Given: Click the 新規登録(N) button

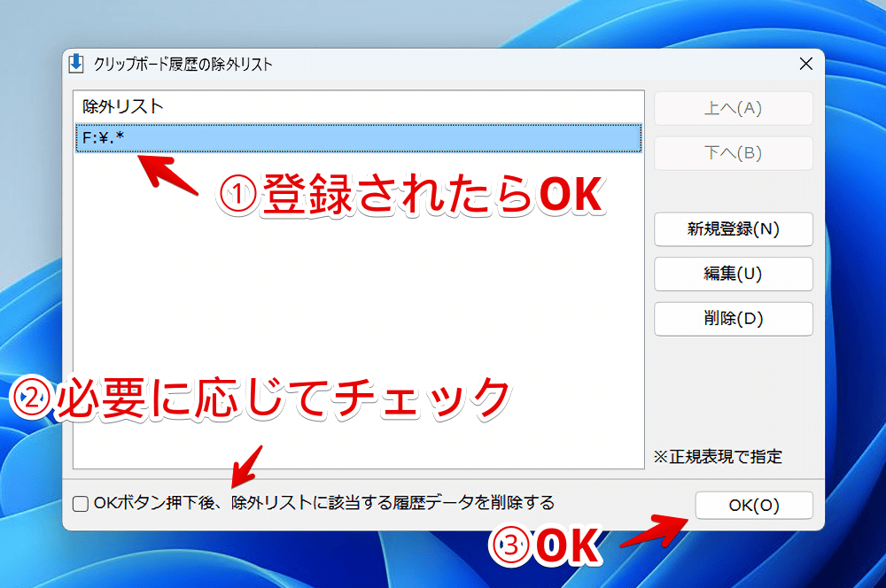Looking at the screenshot, I should 733,228.
